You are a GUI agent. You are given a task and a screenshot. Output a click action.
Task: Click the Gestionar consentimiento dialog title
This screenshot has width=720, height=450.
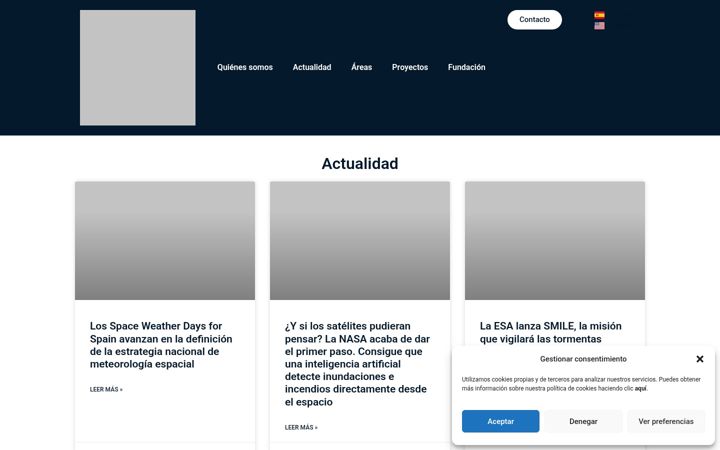pos(583,359)
